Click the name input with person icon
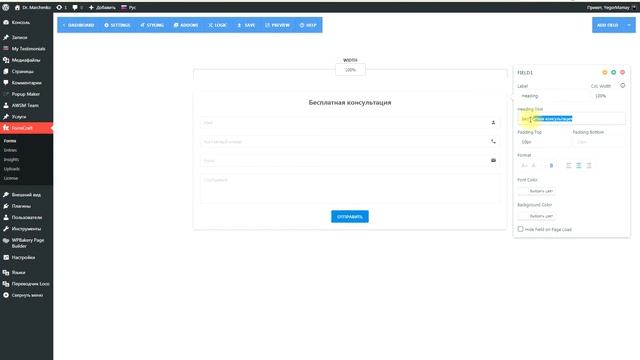640x360 pixels. pyautogui.click(x=350, y=122)
